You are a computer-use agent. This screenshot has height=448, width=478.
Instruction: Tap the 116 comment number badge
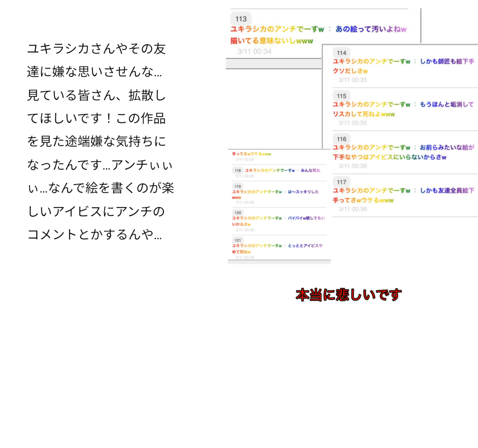342,139
